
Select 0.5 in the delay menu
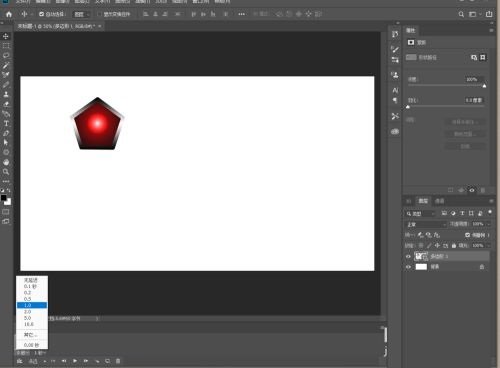pos(32,299)
